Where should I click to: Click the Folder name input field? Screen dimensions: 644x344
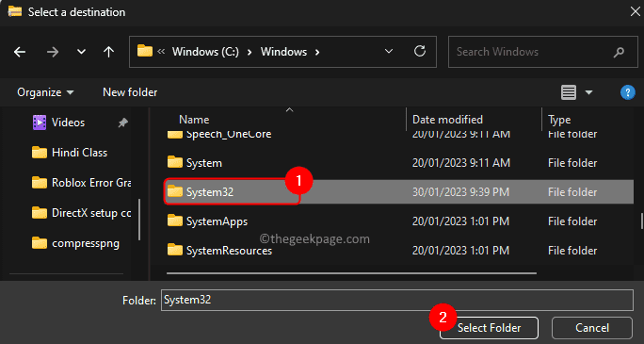point(397,300)
